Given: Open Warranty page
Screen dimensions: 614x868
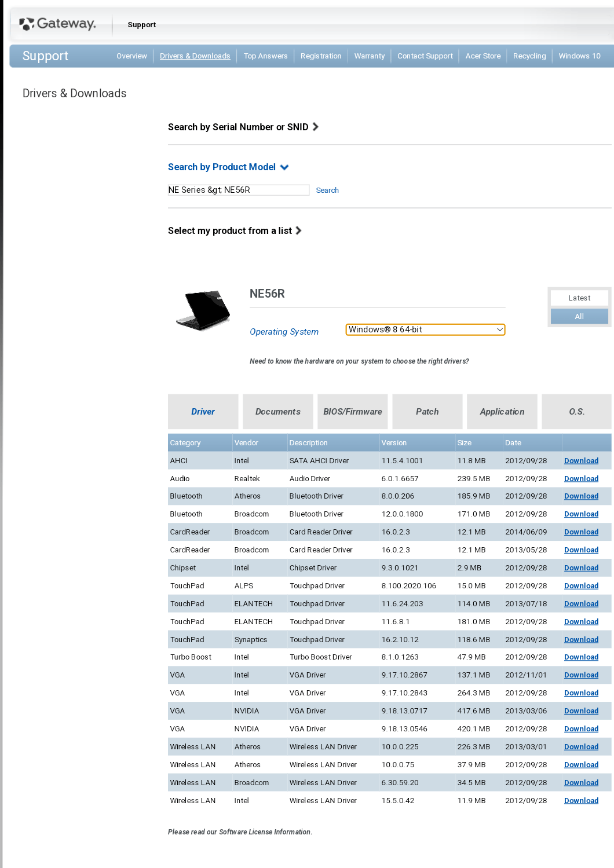Looking at the screenshot, I should pyautogui.click(x=370, y=56).
